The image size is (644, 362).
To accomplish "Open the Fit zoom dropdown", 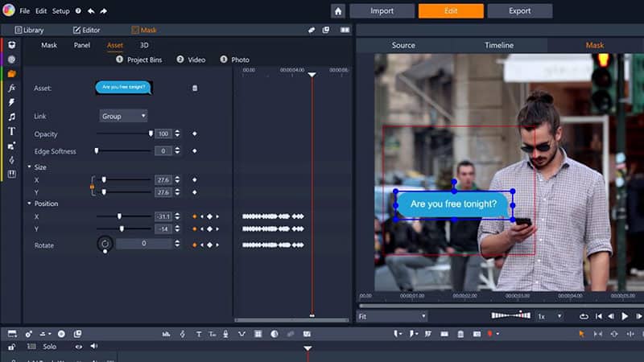I will coord(391,317).
